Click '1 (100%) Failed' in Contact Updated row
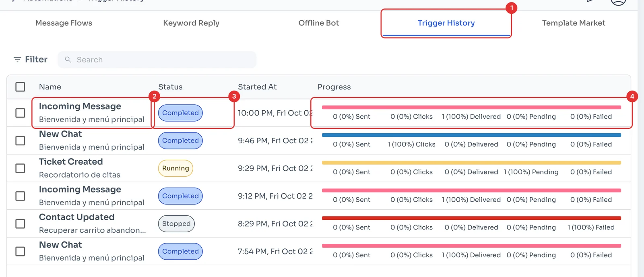 [x=591, y=227]
